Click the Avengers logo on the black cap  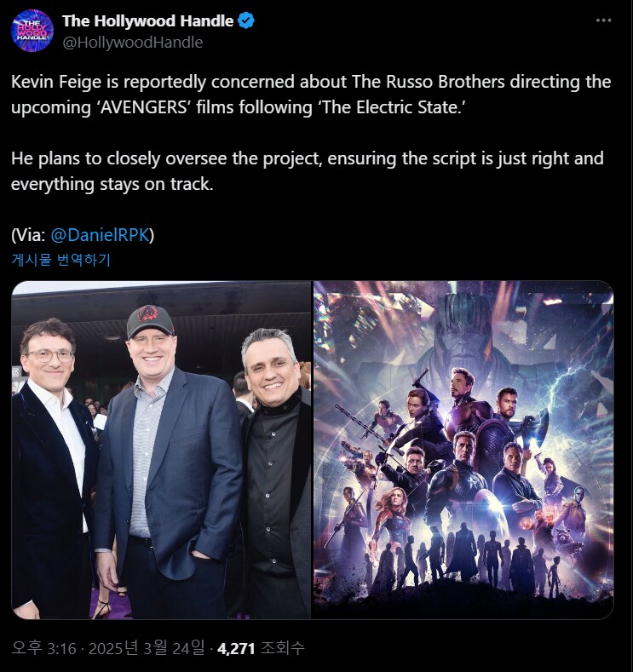point(149,315)
